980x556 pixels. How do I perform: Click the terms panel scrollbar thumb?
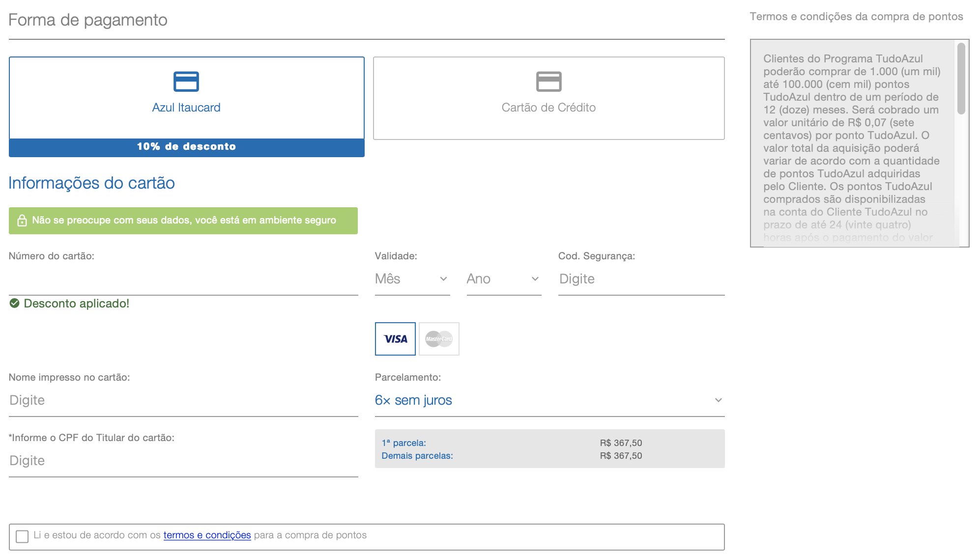pyautogui.click(x=961, y=79)
